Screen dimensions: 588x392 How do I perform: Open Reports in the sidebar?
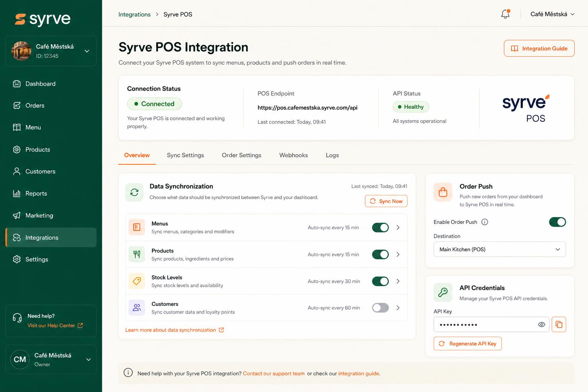(x=51, y=194)
